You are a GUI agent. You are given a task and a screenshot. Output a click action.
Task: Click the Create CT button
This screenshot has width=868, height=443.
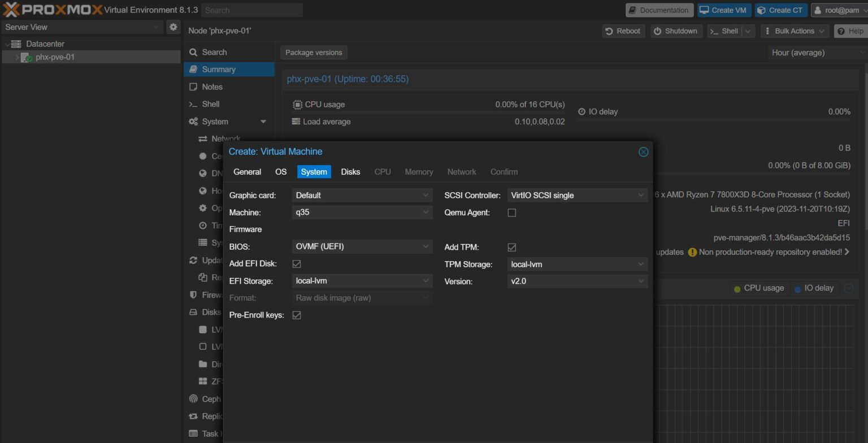tap(780, 10)
